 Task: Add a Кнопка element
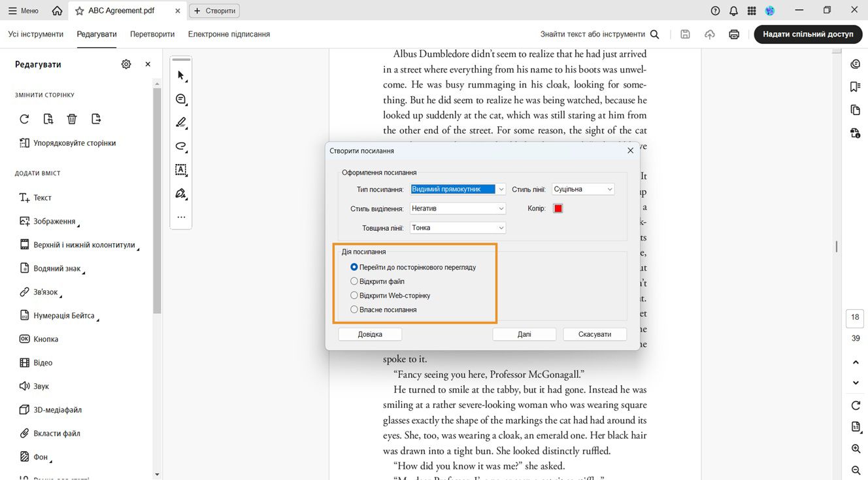click(39, 339)
